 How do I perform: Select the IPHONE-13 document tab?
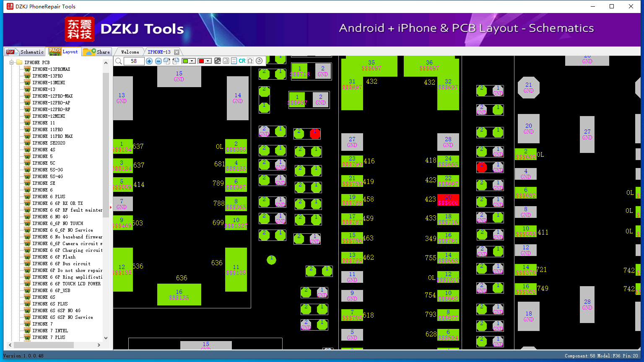(x=159, y=52)
